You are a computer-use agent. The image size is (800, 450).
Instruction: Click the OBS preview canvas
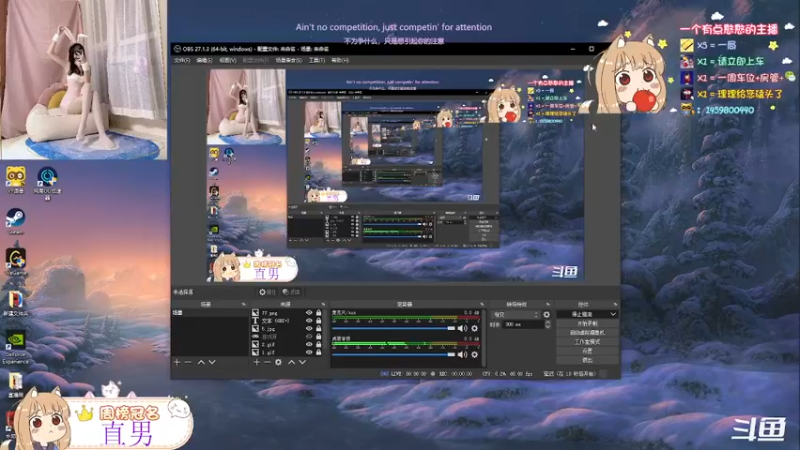click(395, 175)
